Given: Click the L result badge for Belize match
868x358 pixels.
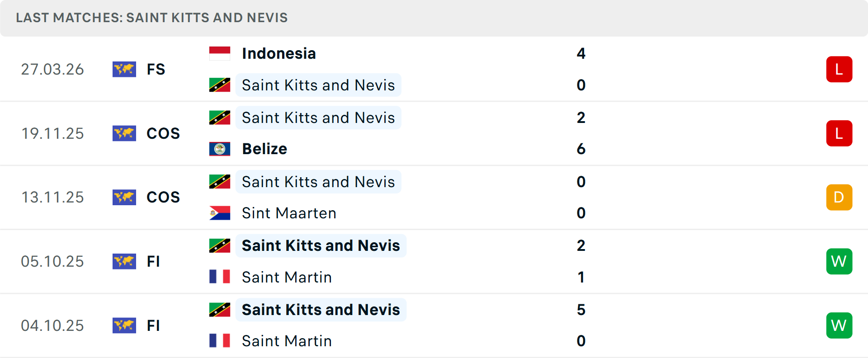Looking at the screenshot, I should pos(839,133).
